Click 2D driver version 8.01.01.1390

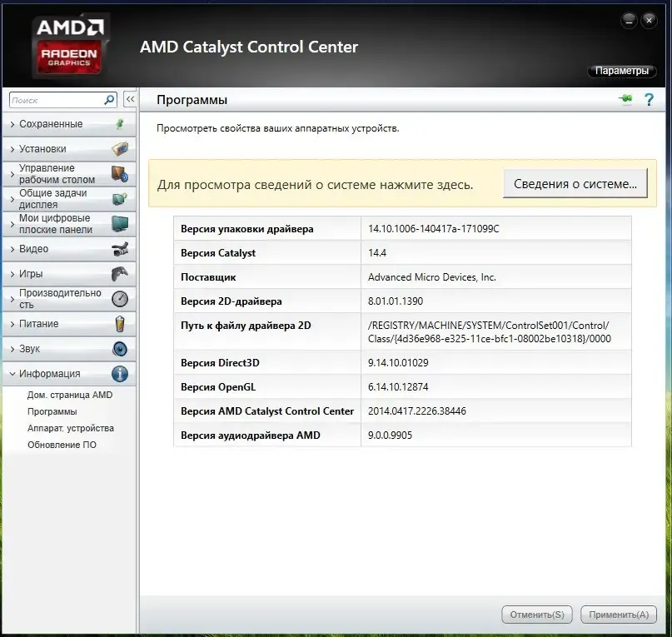[x=396, y=301]
